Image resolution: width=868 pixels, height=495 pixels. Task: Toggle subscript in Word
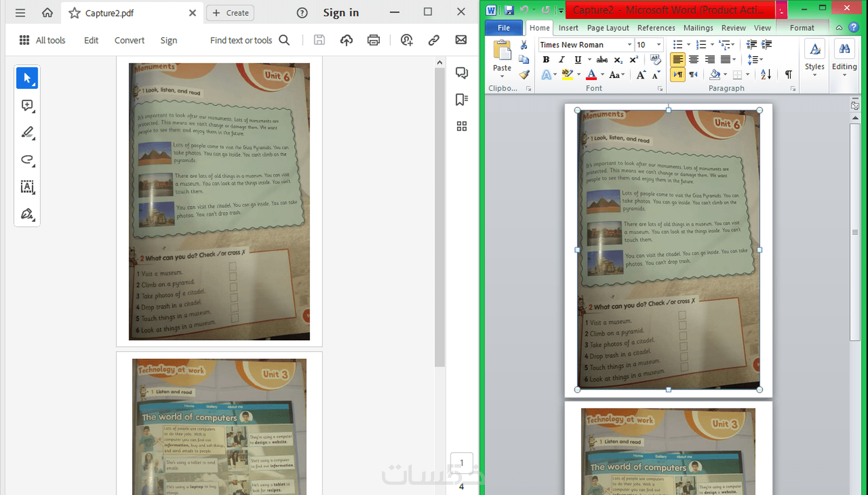click(618, 60)
